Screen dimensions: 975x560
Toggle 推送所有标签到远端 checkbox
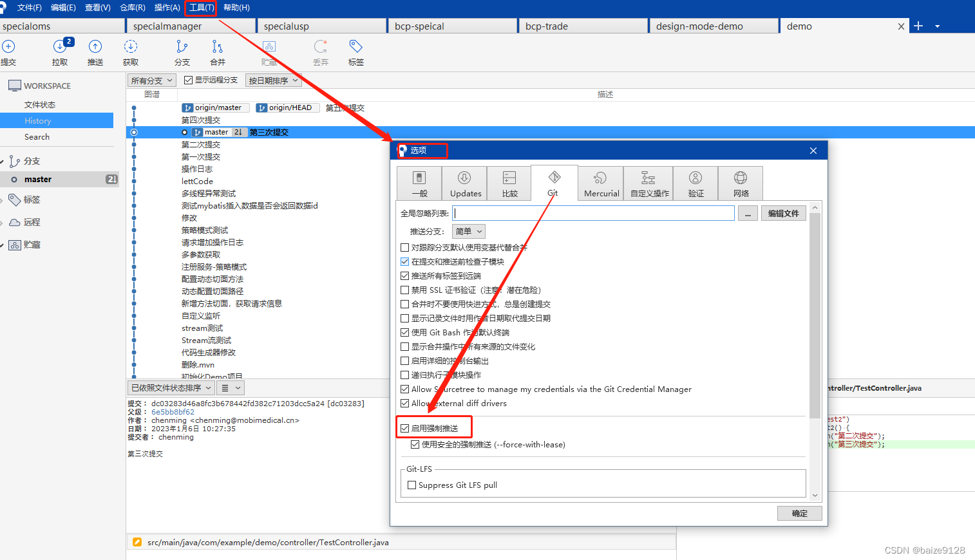pos(405,275)
